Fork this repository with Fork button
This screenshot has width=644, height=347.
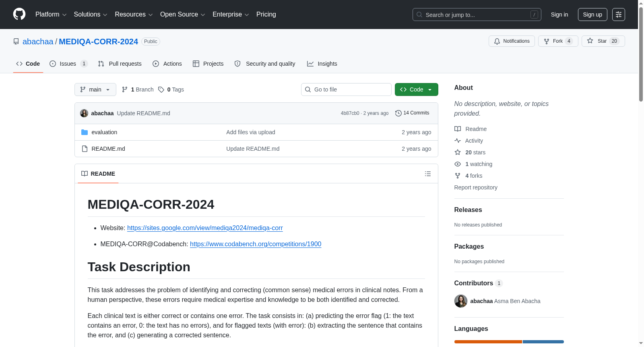pos(558,41)
